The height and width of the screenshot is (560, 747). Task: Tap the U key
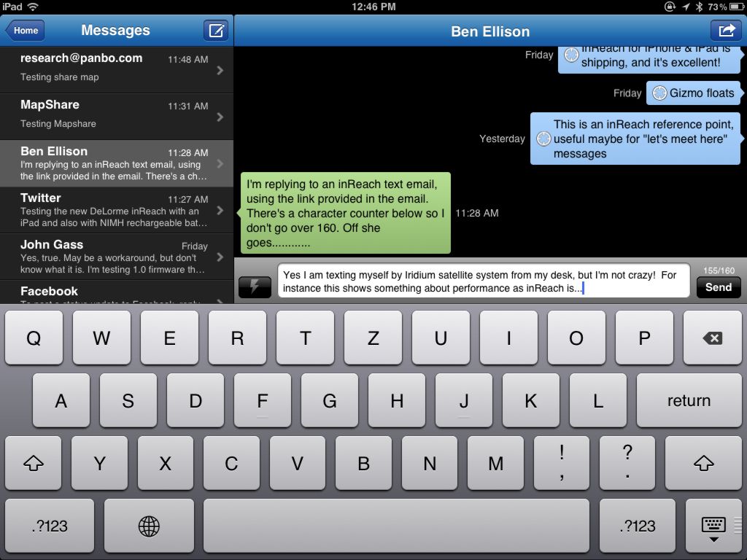click(x=441, y=338)
